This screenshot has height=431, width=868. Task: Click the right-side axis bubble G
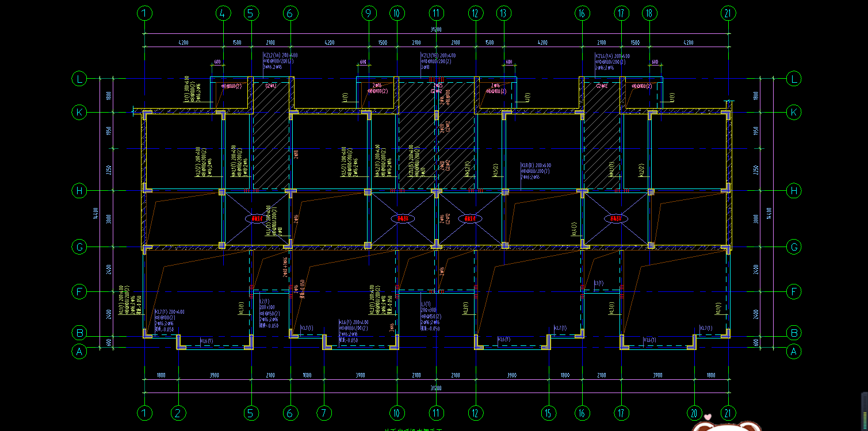tap(794, 247)
